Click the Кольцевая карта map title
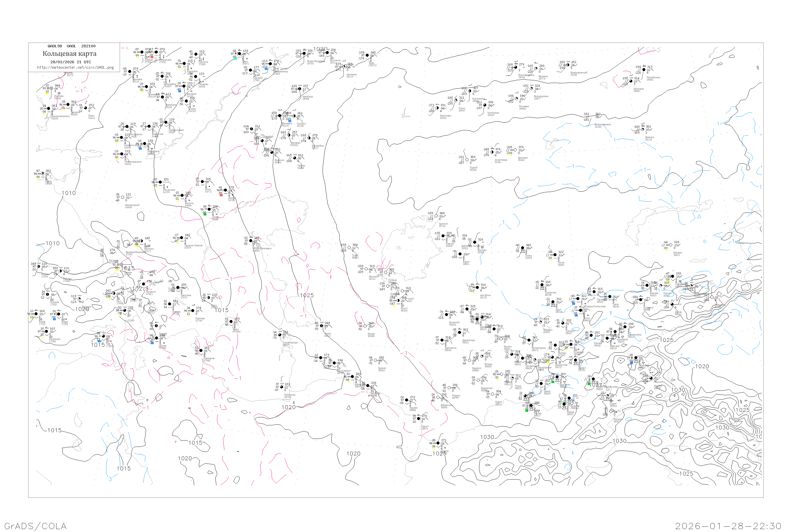The image size is (798, 532). pos(69,54)
